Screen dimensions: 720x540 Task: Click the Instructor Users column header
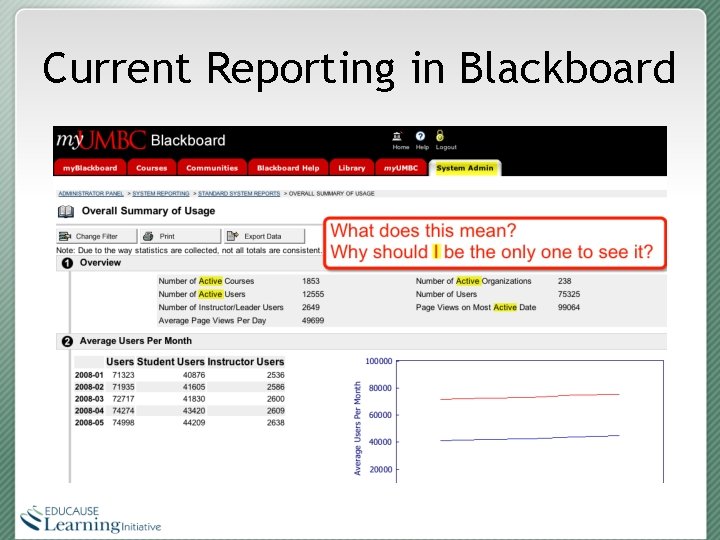(246, 362)
